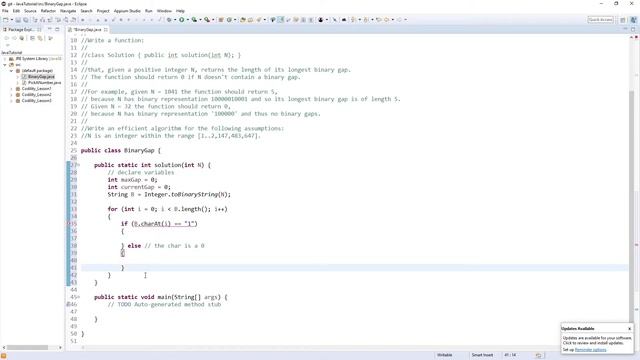Open the File menu

point(5,11)
